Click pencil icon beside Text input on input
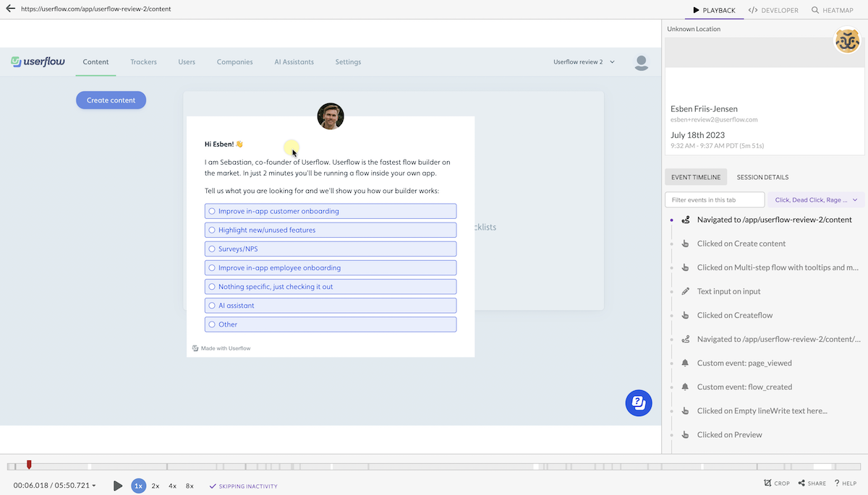This screenshot has width=868, height=495. 686,291
